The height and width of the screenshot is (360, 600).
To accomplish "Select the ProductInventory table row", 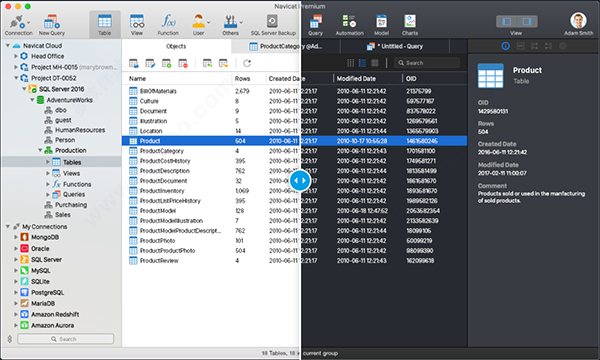I will coord(294,191).
